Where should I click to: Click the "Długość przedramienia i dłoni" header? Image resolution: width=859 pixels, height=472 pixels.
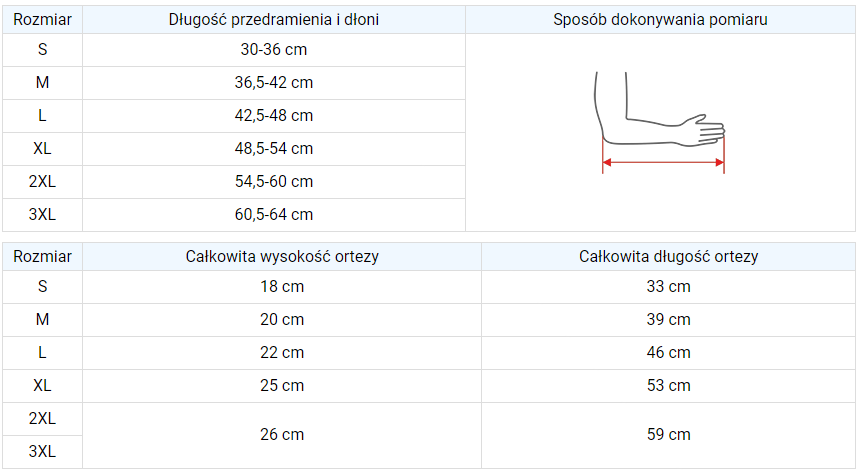[x=273, y=20]
